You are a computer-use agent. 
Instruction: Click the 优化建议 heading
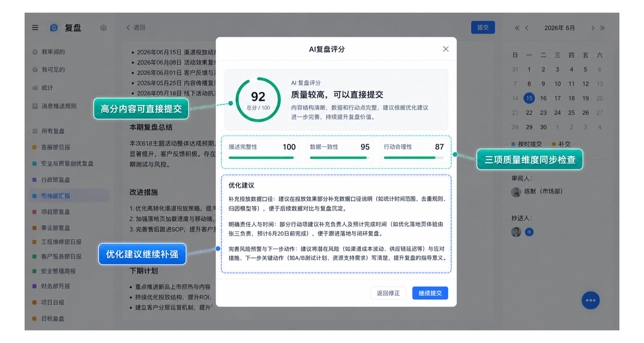pos(241,186)
